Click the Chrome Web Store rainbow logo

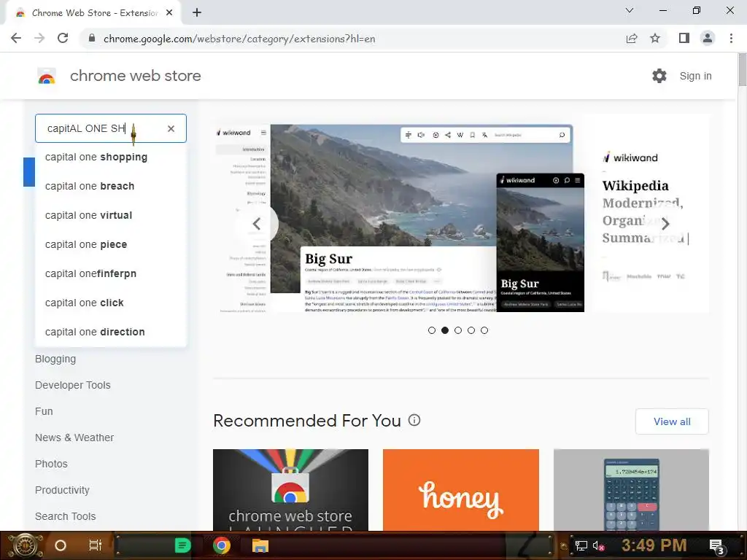pos(47,76)
